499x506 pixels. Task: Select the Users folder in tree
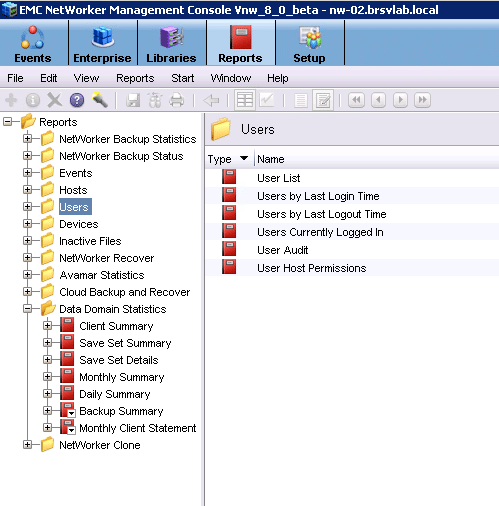(x=74, y=207)
